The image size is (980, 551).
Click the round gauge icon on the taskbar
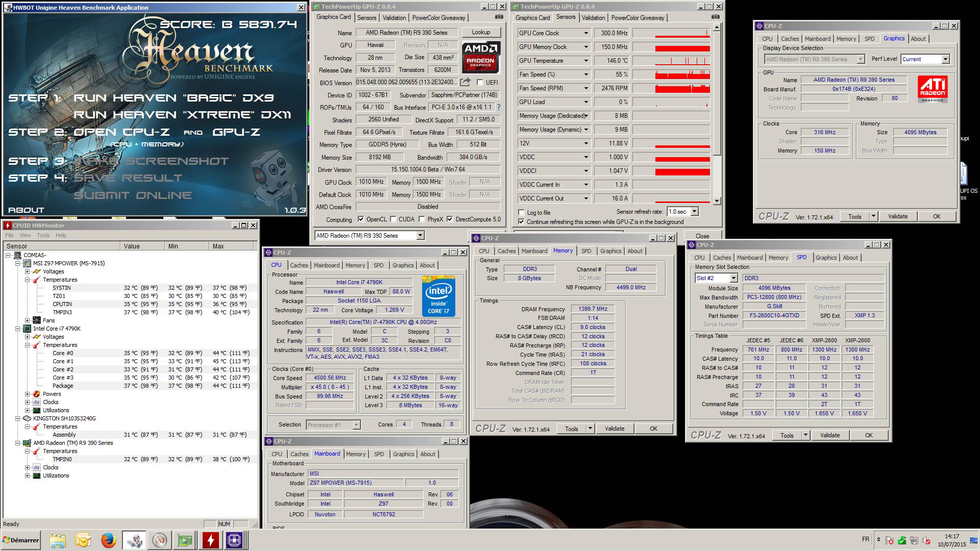(160, 540)
